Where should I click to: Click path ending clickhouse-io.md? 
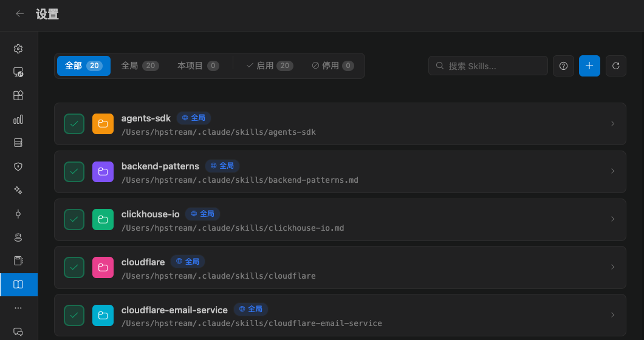[x=233, y=228]
